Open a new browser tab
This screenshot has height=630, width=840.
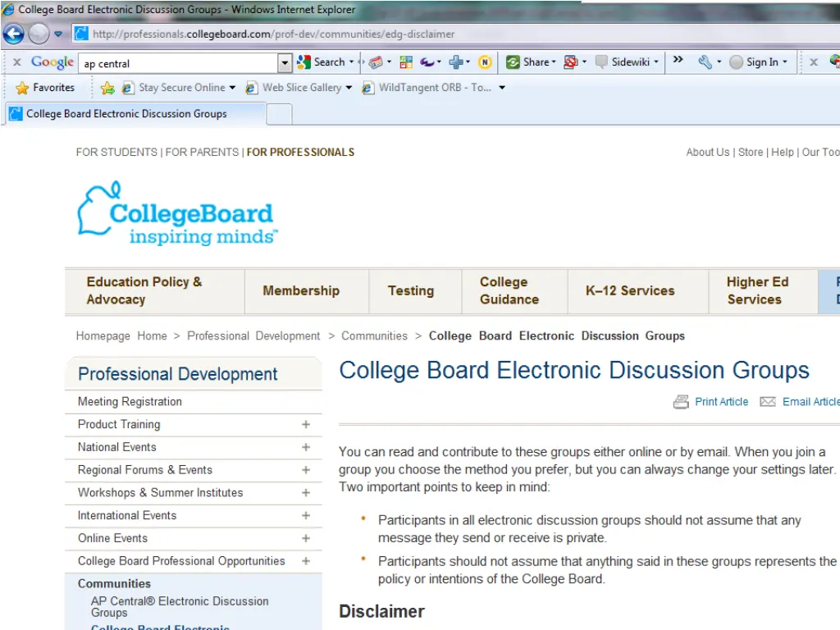coord(279,114)
